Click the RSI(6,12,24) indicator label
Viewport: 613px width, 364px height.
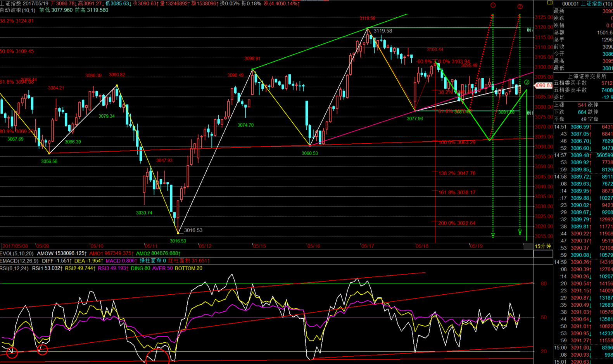pyautogui.click(x=14, y=268)
